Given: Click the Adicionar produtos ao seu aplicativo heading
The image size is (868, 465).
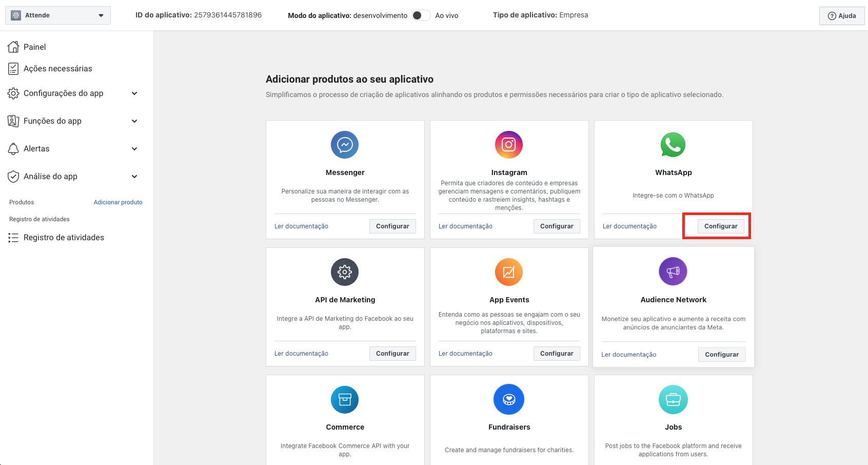Looking at the screenshot, I should click(349, 79).
